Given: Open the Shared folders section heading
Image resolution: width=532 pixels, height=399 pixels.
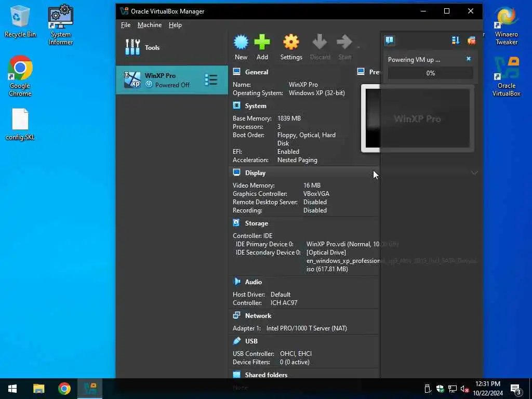Looking at the screenshot, I should point(266,375).
